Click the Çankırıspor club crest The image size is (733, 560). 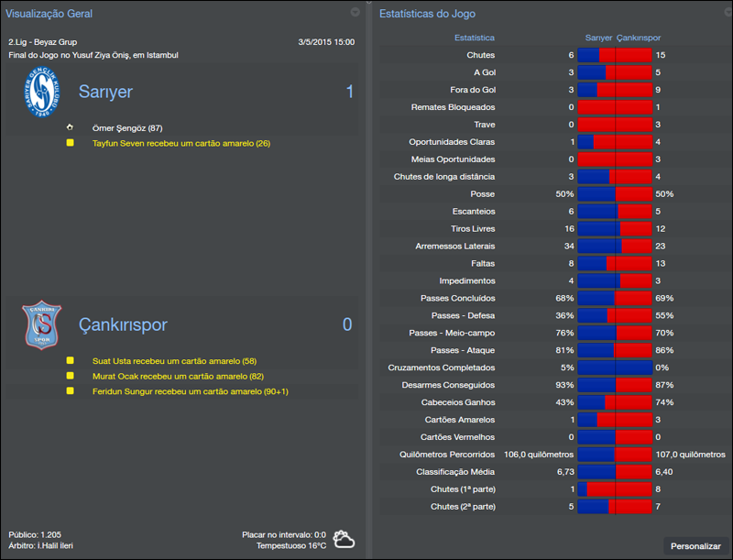click(40, 325)
